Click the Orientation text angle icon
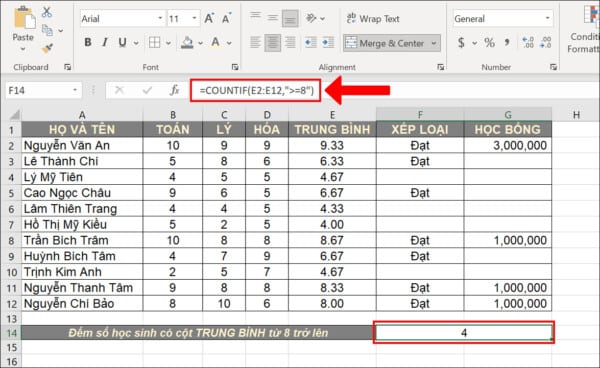 click(x=311, y=18)
